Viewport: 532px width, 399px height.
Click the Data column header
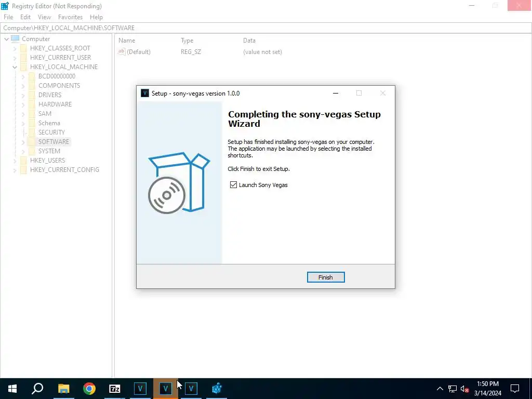249,41
